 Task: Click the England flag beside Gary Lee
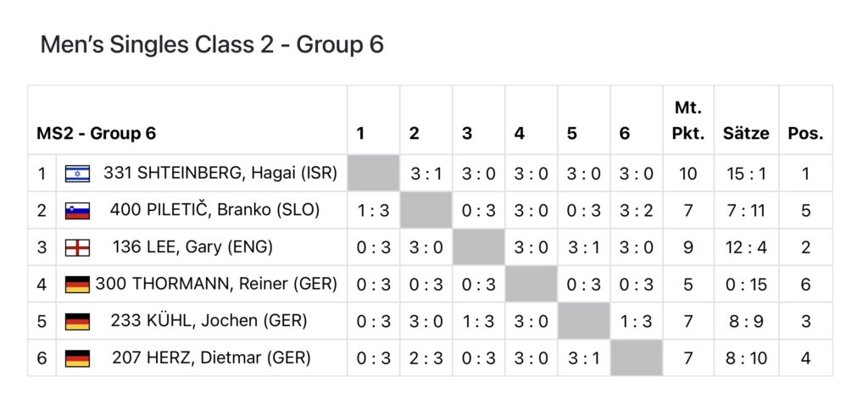(x=77, y=248)
